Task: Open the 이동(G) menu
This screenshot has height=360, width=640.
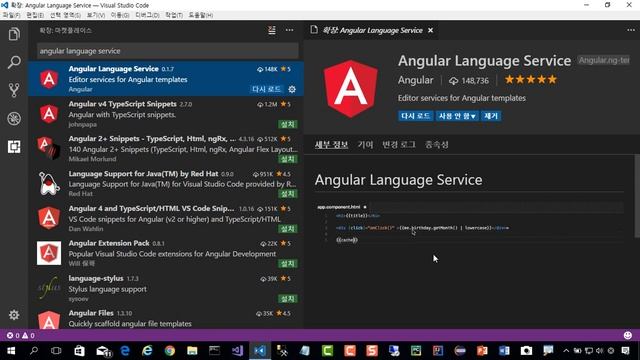Action: coord(120,15)
